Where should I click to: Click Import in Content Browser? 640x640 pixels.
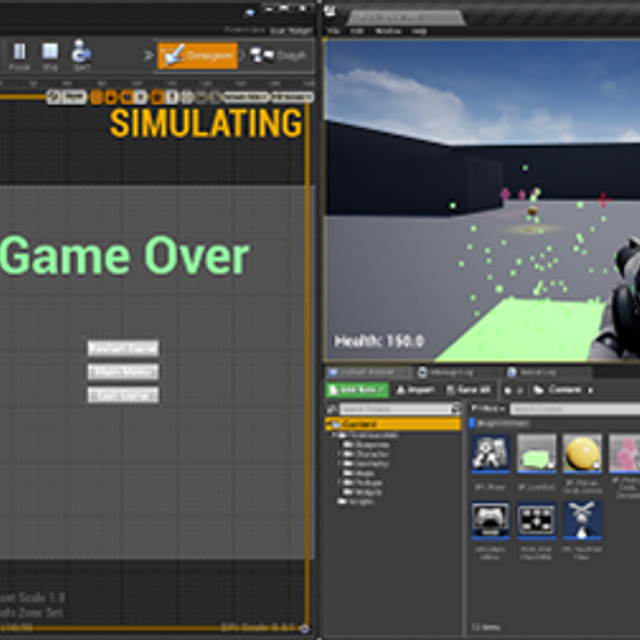pos(415,389)
